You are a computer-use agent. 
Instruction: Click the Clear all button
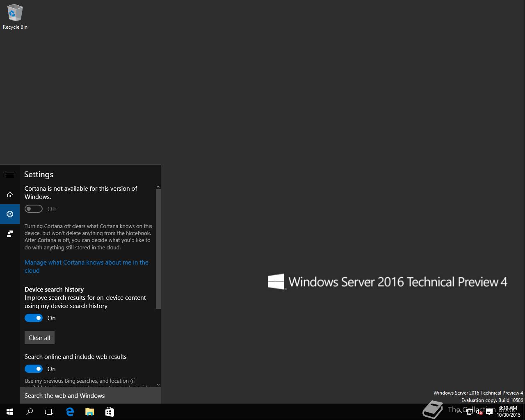tap(39, 338)
